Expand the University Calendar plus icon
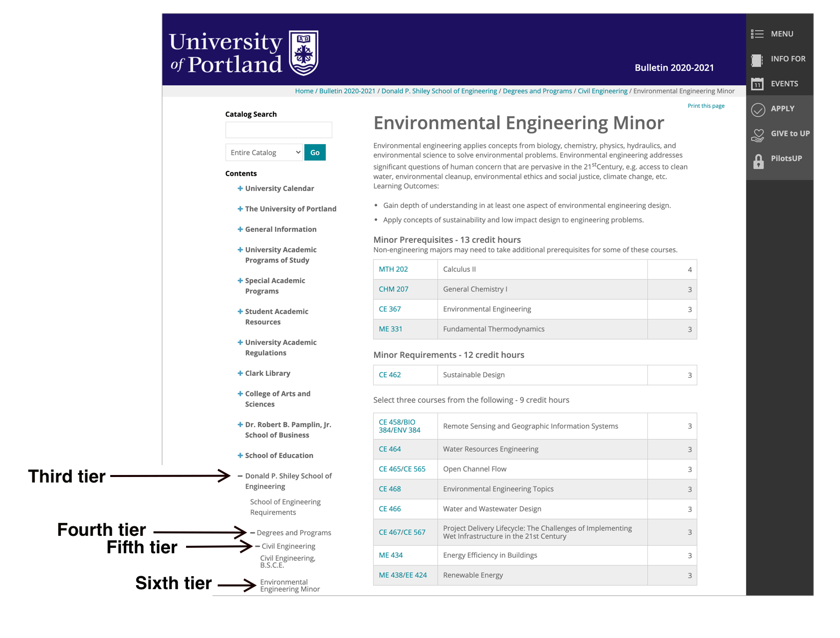 pyautogui.click(x=240, y=188)
